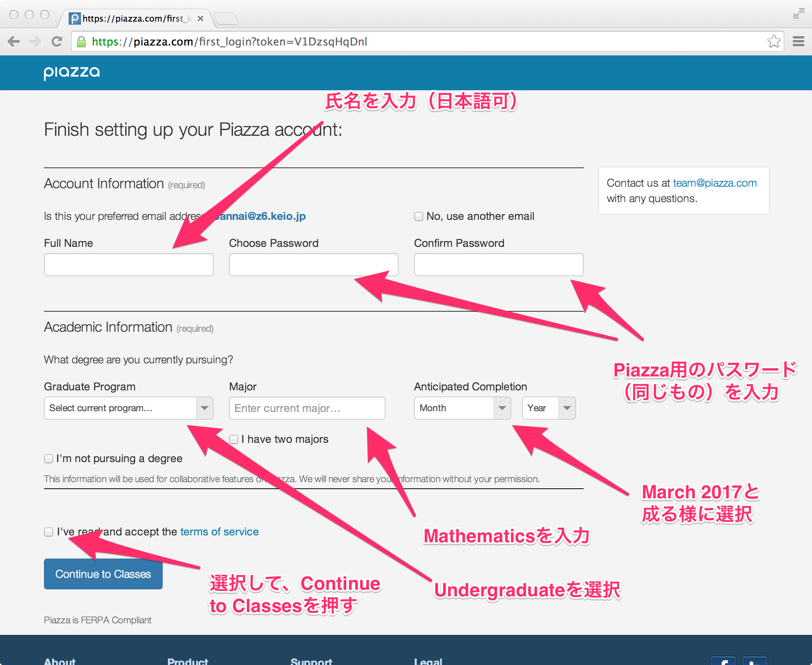Click inside the Full Name input field
Viewport: 812px width, 665px height.
pyautogui.click(x=128, y=265)
